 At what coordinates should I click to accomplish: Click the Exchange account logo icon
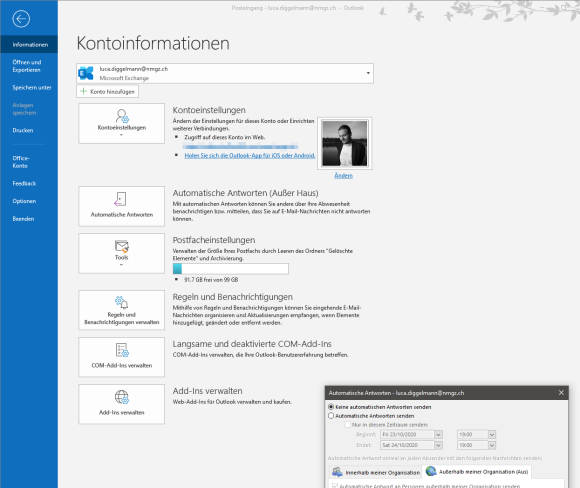click(x=86, y=73)
